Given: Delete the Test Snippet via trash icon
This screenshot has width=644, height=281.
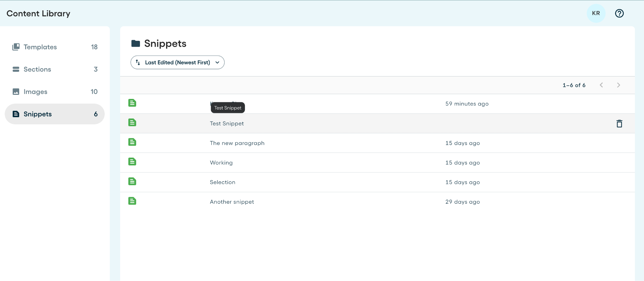Looking at the screenshot, I should 619,124.
